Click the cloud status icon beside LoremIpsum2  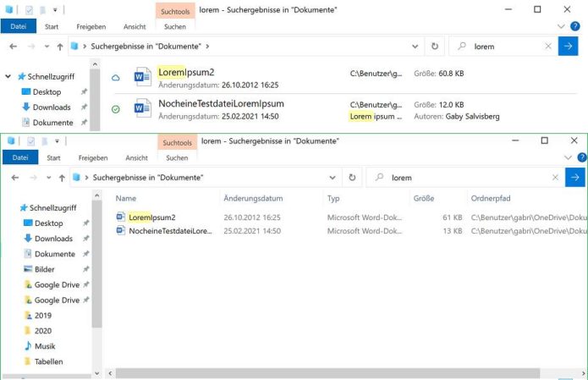116,78
